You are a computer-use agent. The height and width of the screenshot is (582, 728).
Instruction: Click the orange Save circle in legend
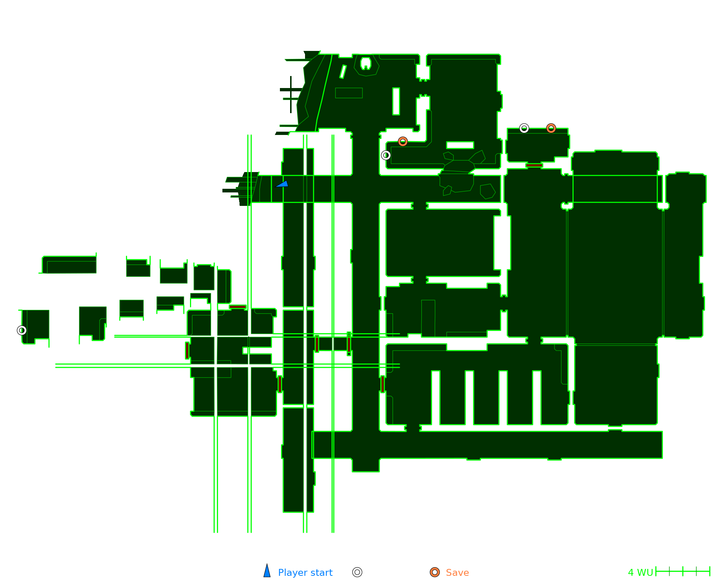coord(435,572)
